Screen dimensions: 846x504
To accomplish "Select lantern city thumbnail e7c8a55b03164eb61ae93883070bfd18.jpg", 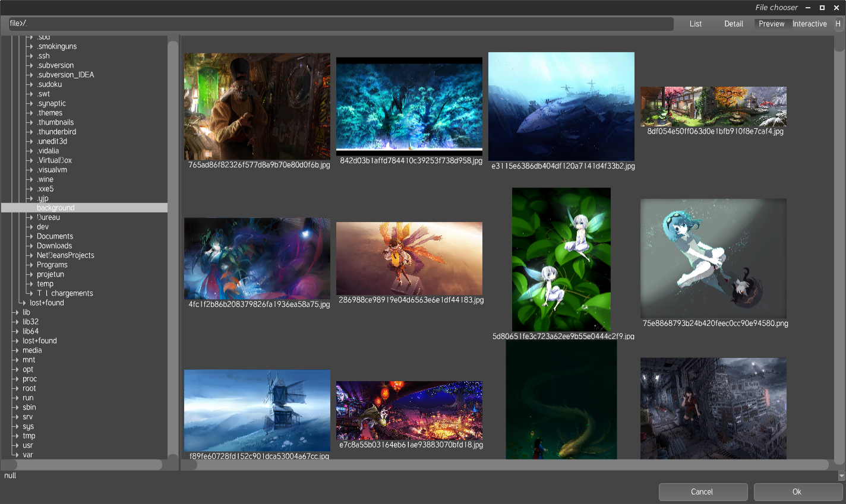I will (x=409, y=410).
